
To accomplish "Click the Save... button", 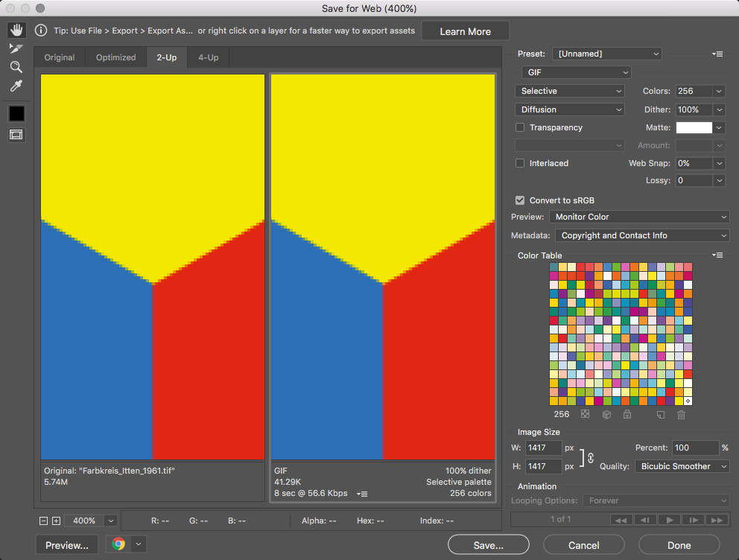I will [x=488, y=545].
